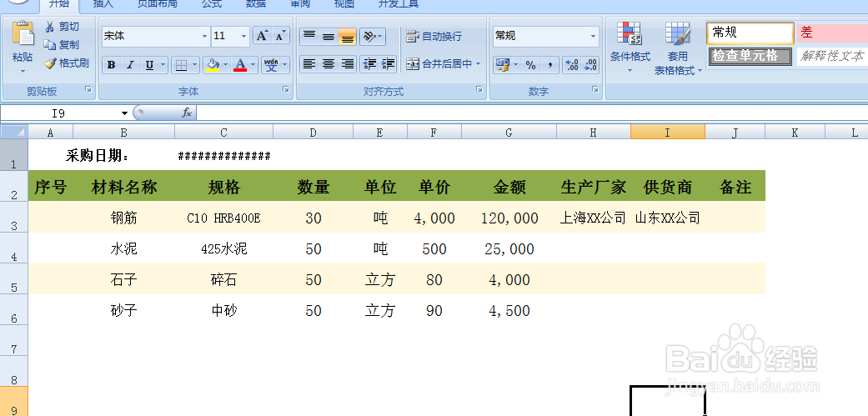
Task: Open the 对齐方式 group dialog launcher
Action: pos(479,89)
